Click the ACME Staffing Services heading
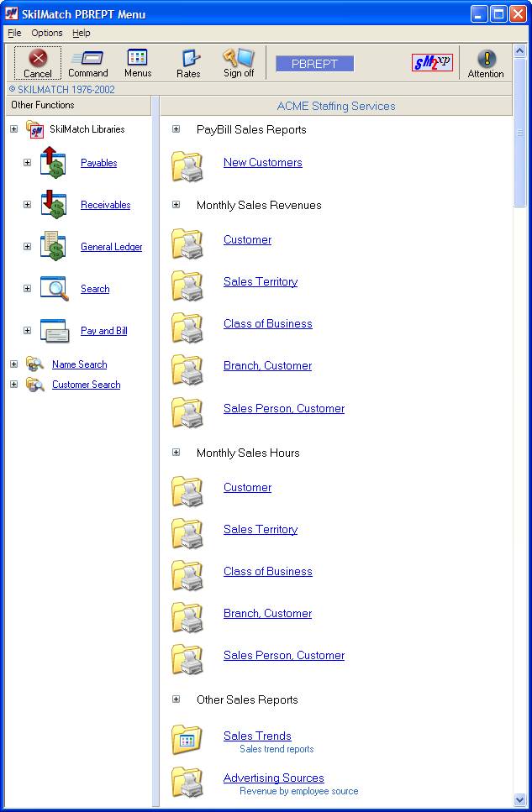The width and height of the screenshot is (532, 812). click(336, 106)
